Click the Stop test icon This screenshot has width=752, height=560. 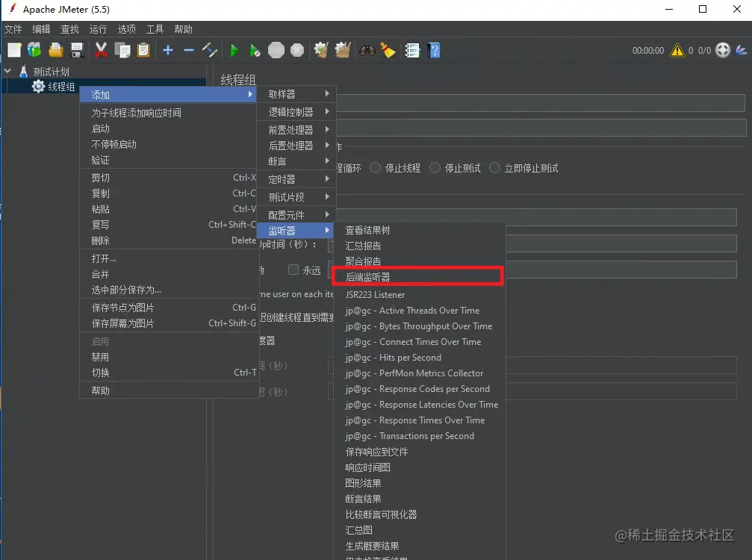pyautogui.click(x=276, y=50)
